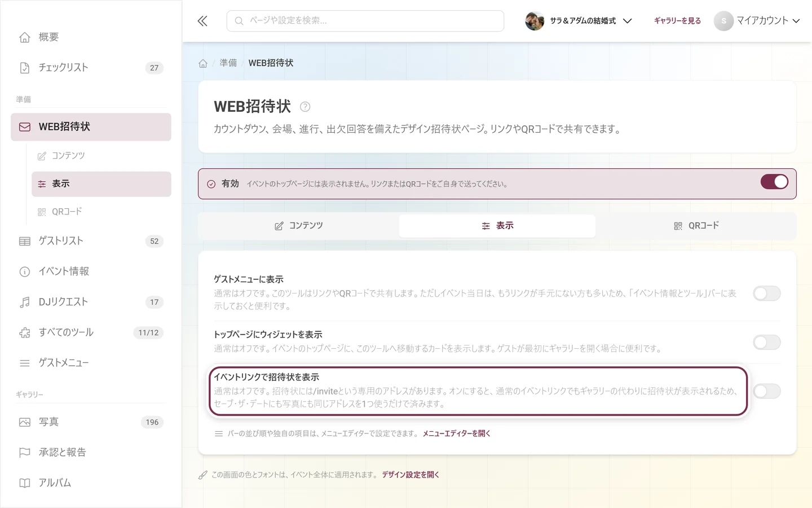Open チェックリスト in the sidebar
The width and height of the screenshot is (812, 508).
point(91,68)
